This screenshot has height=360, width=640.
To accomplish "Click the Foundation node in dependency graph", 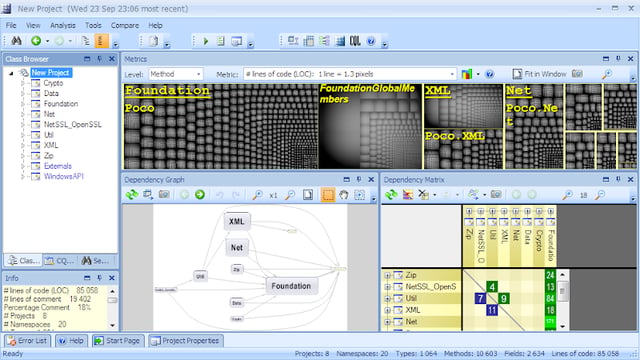I will 291,286.
